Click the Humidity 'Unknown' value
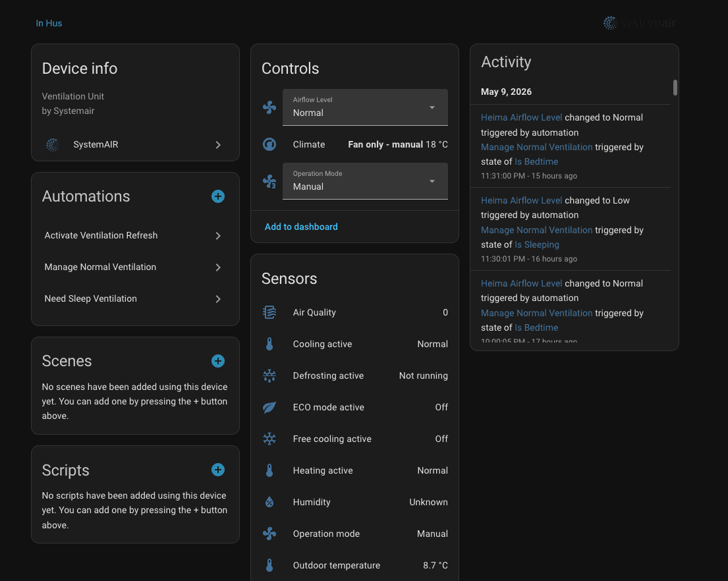 click(428, 502)
